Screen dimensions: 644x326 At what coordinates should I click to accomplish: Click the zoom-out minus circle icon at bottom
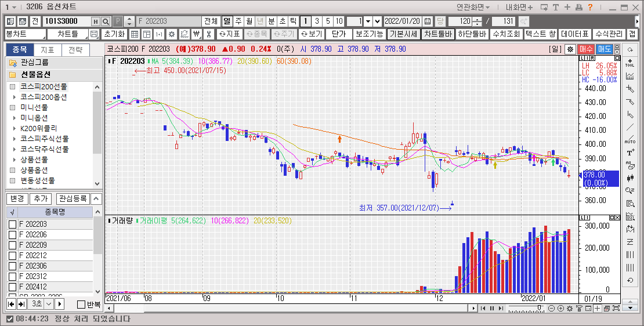(x=551, y=309)
